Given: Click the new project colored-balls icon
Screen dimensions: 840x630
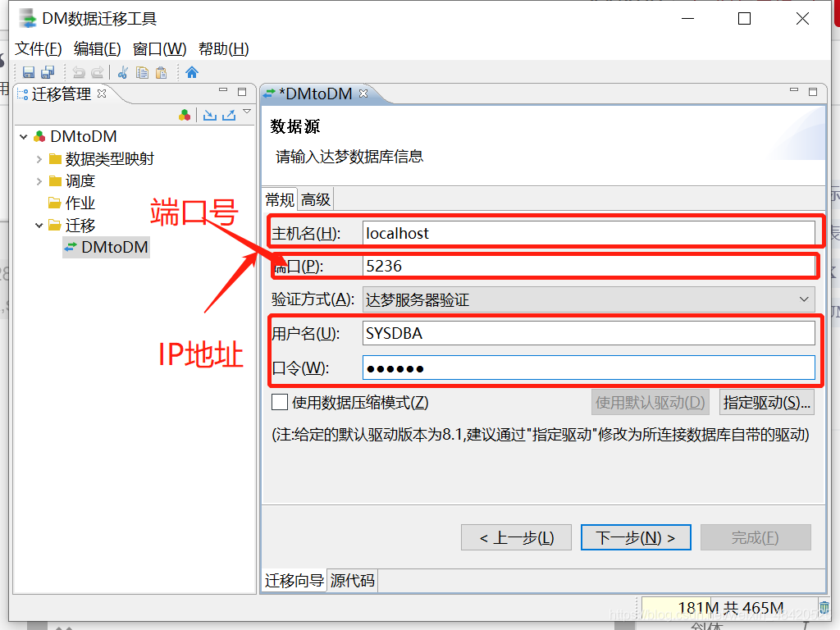Looking at the screenshot, I should click(x=185, y=115).
